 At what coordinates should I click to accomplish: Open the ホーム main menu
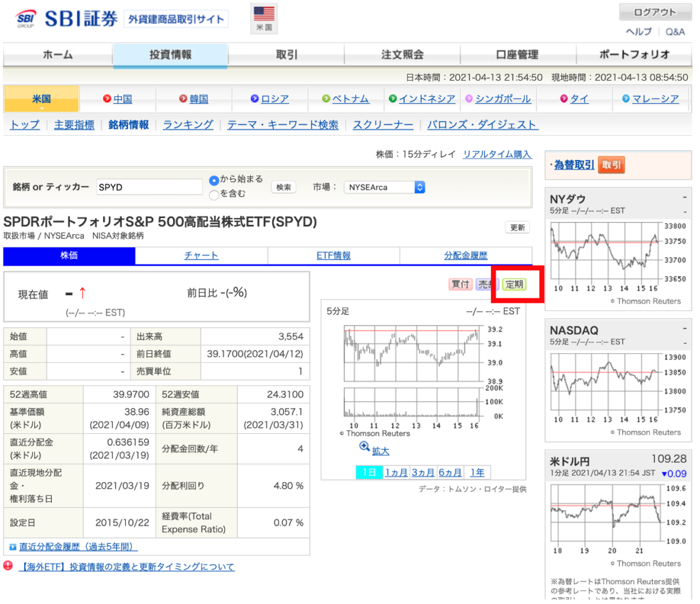57,55
